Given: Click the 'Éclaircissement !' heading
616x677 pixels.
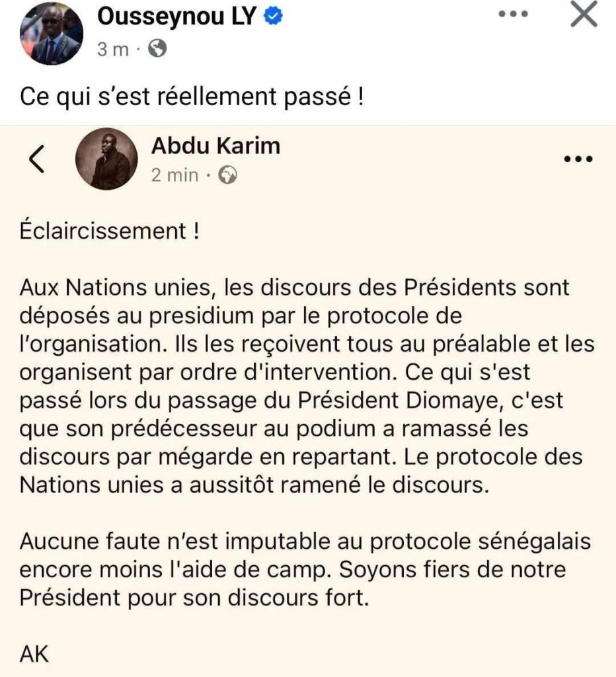Looking at the screenshot, I should point(109,232).
